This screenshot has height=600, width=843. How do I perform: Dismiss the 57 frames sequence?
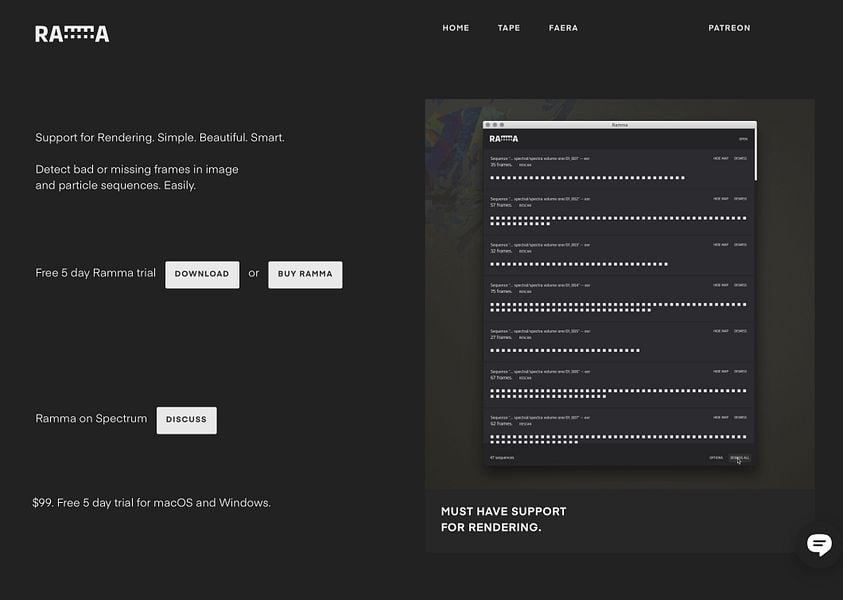pos(740,199)
